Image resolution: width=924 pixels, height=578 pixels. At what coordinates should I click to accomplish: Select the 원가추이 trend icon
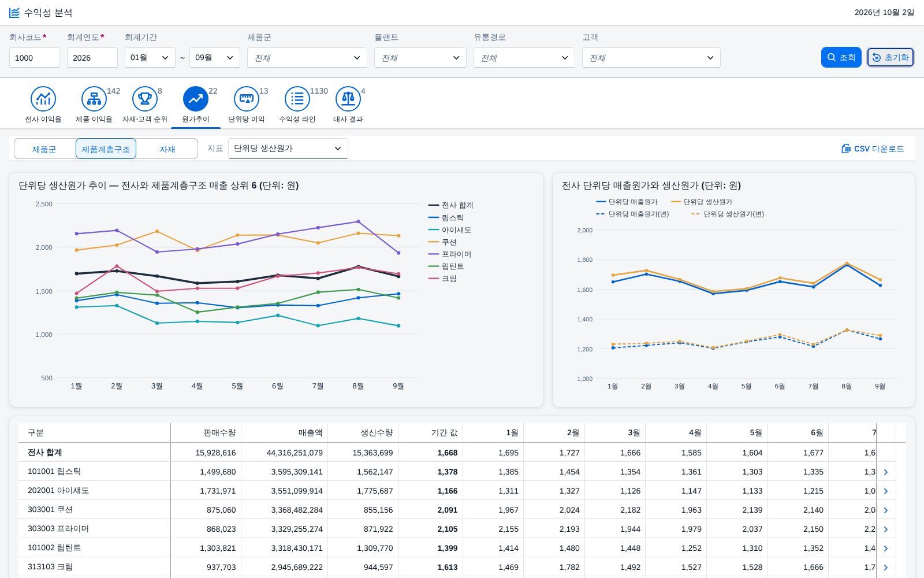[x=196, y=99]
